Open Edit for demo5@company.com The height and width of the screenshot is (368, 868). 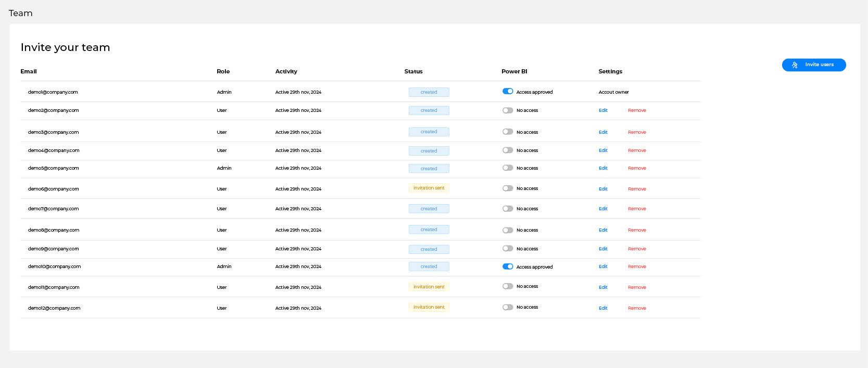(603, 168)
